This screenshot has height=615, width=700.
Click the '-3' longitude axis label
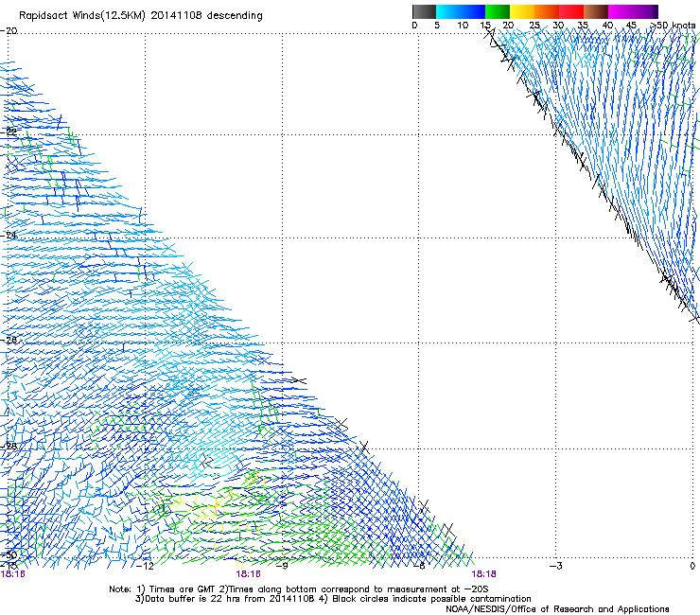click(556, 567)
